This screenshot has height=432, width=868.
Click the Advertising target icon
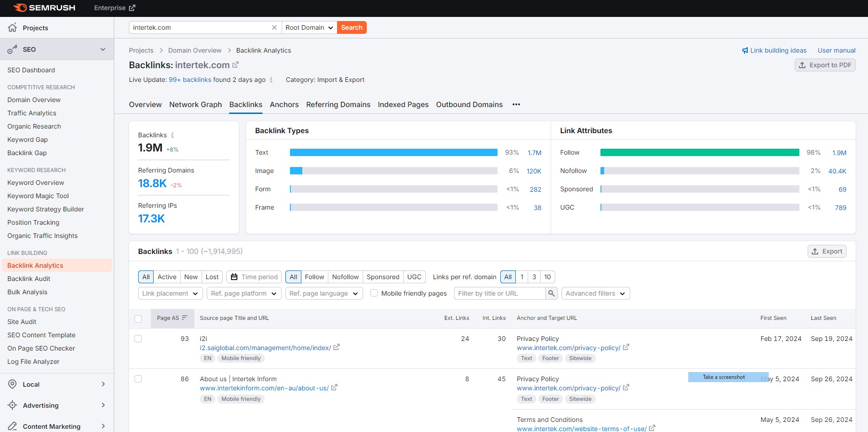[x=12, y=405]
